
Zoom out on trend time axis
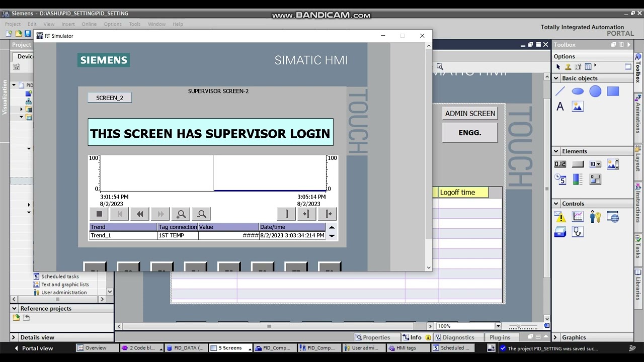click(202, 214)
